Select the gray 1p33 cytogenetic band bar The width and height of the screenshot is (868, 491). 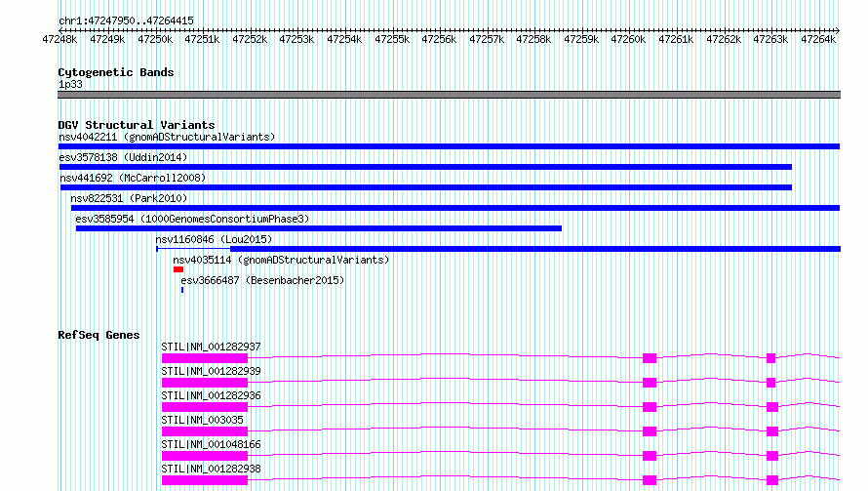pos(449,95)
